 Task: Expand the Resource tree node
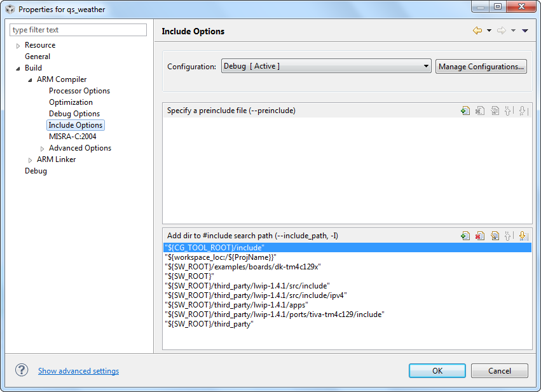[18, 45]
